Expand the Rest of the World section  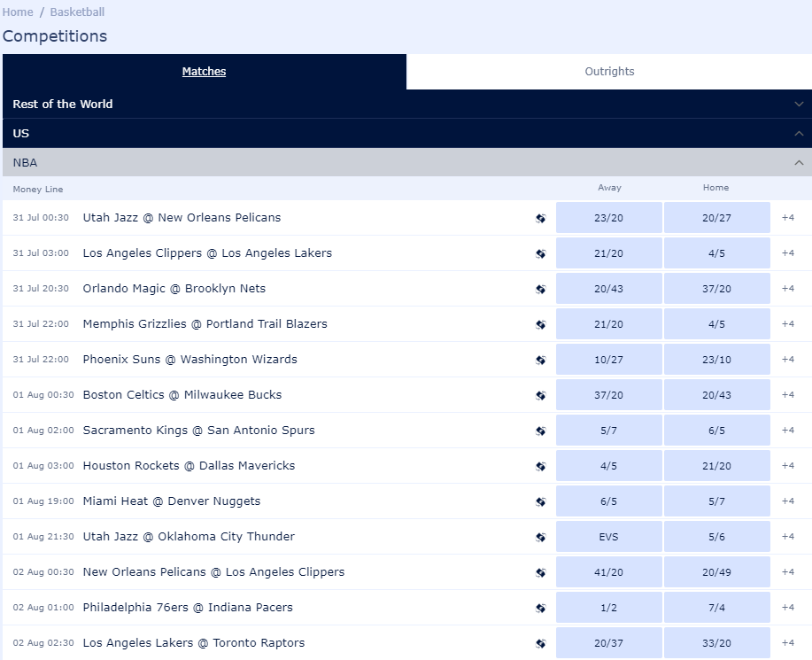coord(799,104)
